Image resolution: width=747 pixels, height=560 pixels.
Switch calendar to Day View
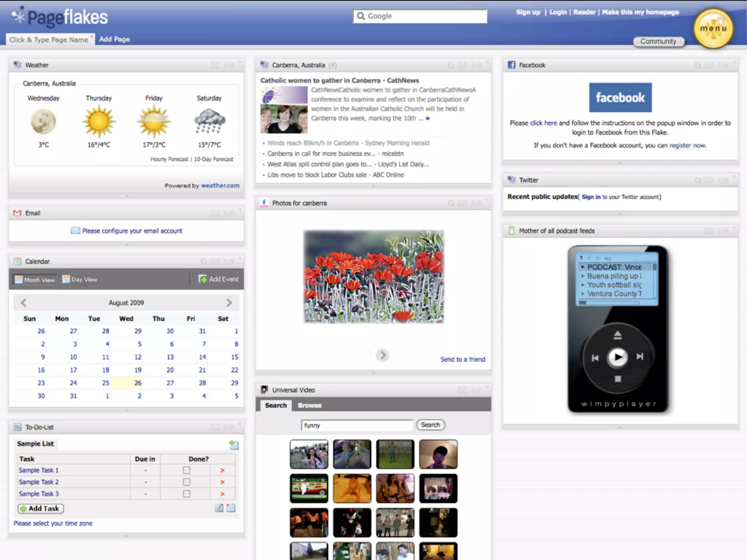coord(80,279)
